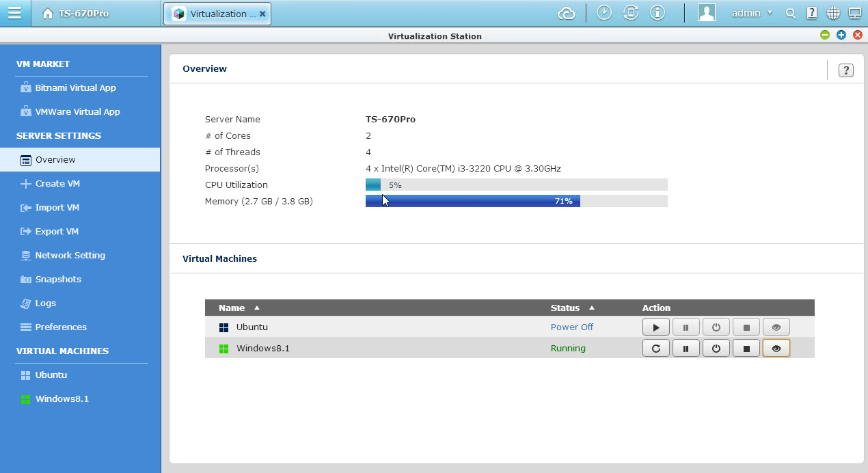Power button in Ubuntu row

(x=716, y=327)
